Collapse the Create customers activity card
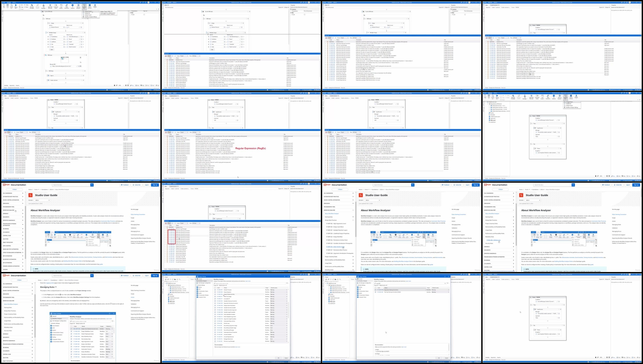 coord(83,80)
